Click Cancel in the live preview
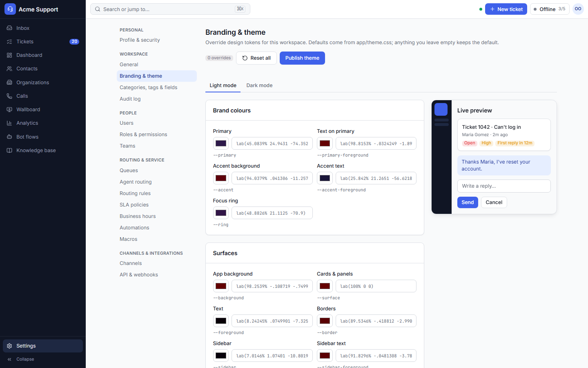Viewport: 588px width, 368px height. [x=494, y=202]
